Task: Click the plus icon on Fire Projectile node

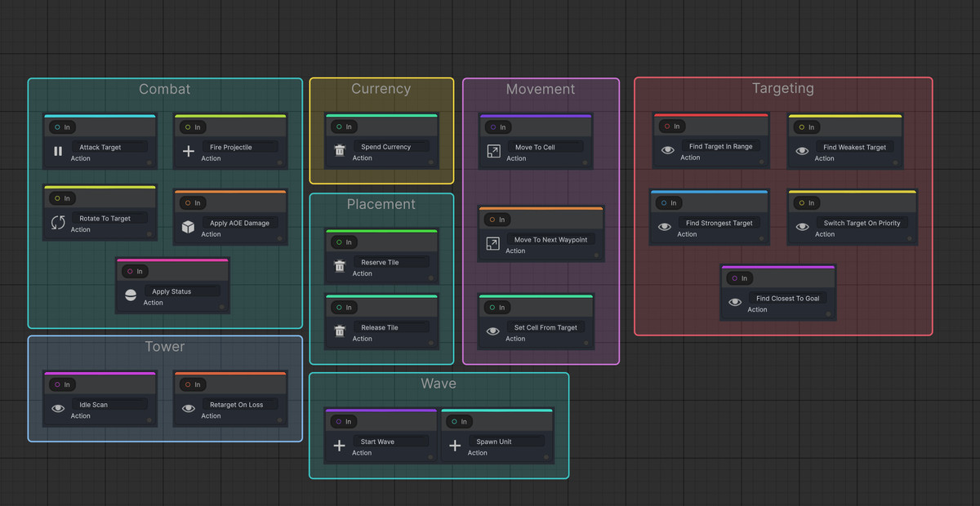Action: tap(189, 151)
